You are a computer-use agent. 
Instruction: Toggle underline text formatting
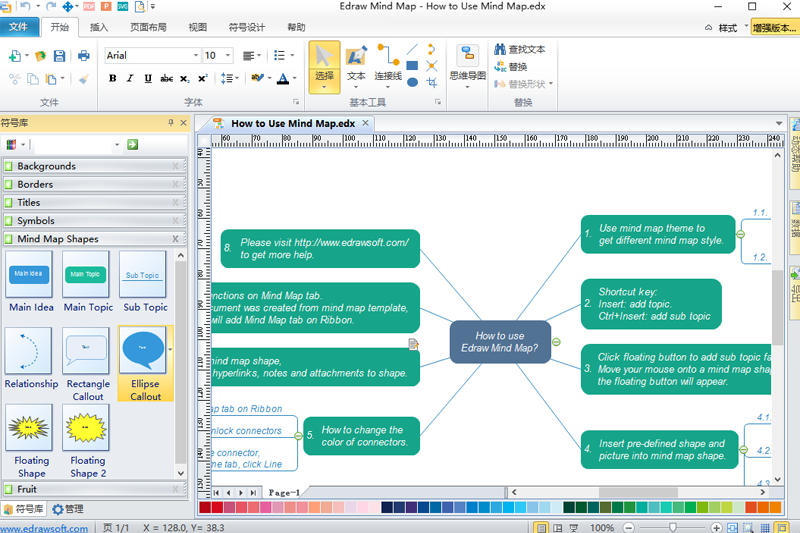click(148, 78)
